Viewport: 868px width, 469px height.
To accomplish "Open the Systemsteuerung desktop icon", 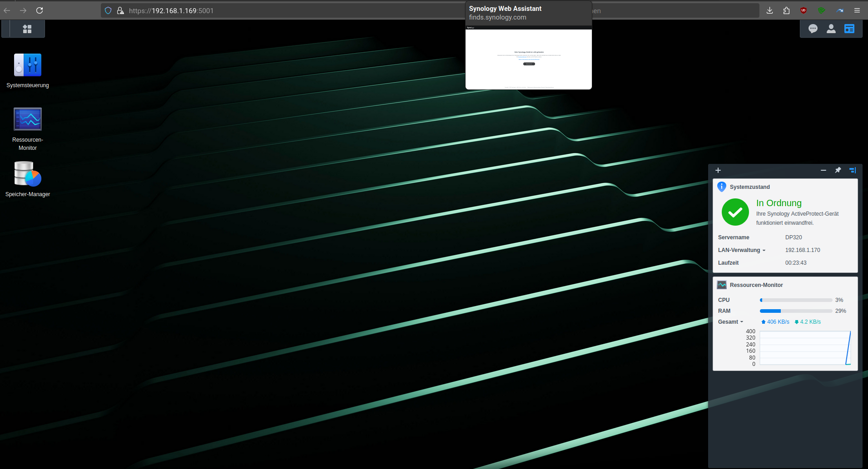I will click(28, 66).
